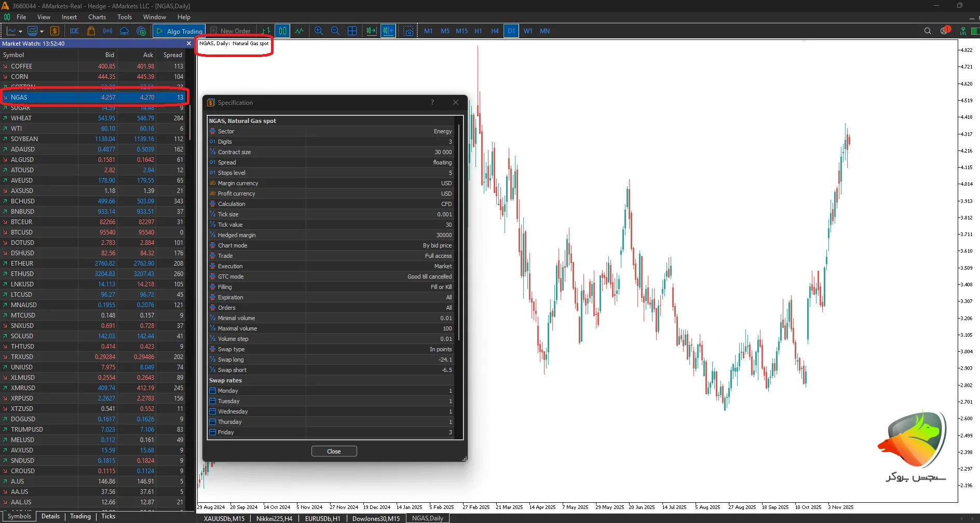
Task: Toggle chart auto-scroll to latest bar
Action: click(372, 31)
